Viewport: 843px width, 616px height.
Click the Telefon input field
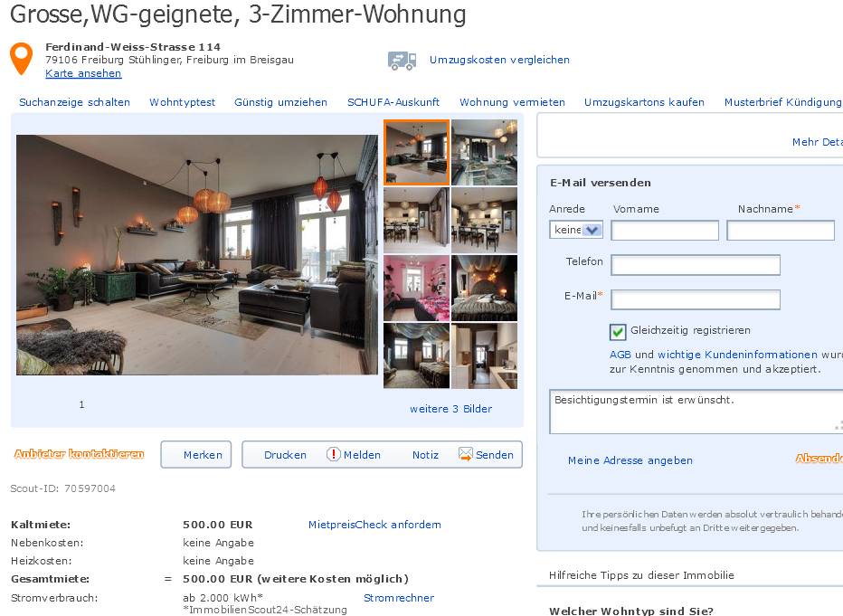(x=696, y=265)
